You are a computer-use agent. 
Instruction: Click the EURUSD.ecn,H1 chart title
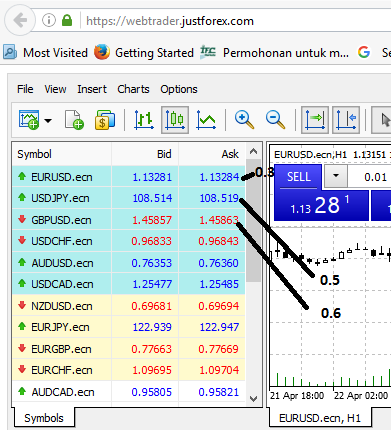(310, 155)
